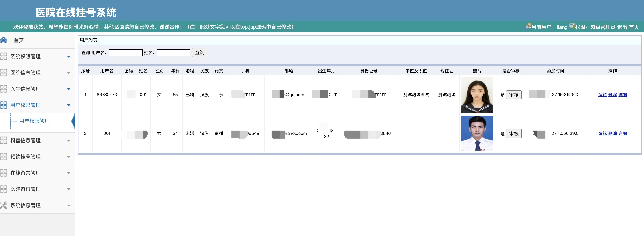Focus the 姓名 search input field
Image resolution: width=644 pixels, height=236 pixels.
(x=174, y=53)
